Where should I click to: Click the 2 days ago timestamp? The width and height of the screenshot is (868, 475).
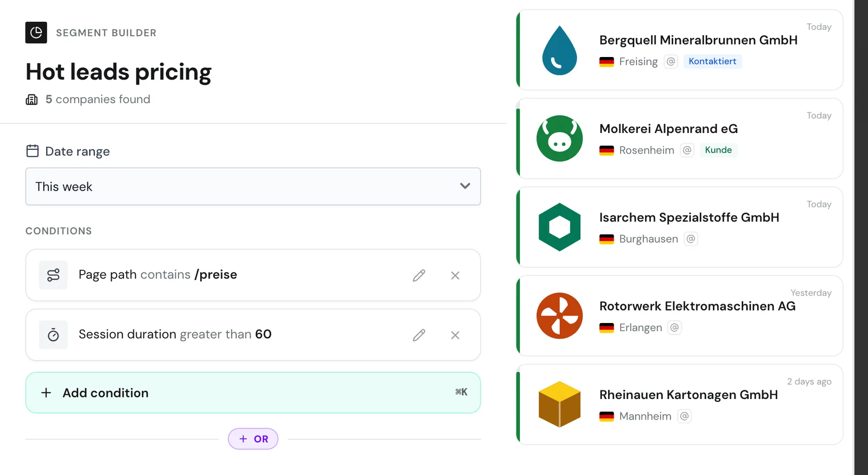coord(809,381)
